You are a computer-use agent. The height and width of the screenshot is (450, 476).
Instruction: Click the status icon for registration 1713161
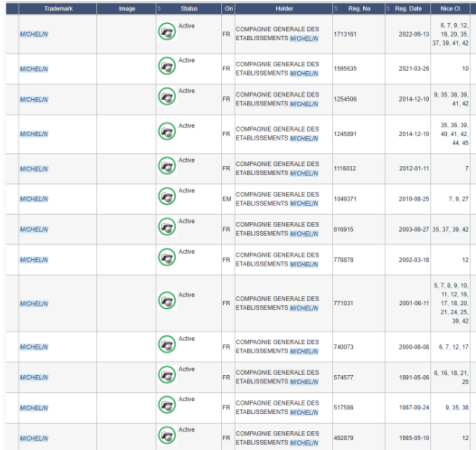[167, 31]
